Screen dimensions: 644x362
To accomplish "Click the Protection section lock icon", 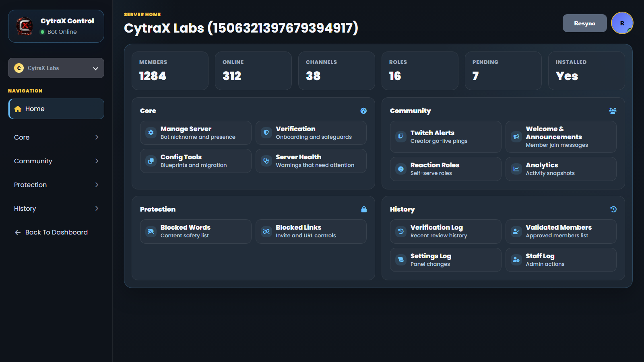I will tap(364, 209).
